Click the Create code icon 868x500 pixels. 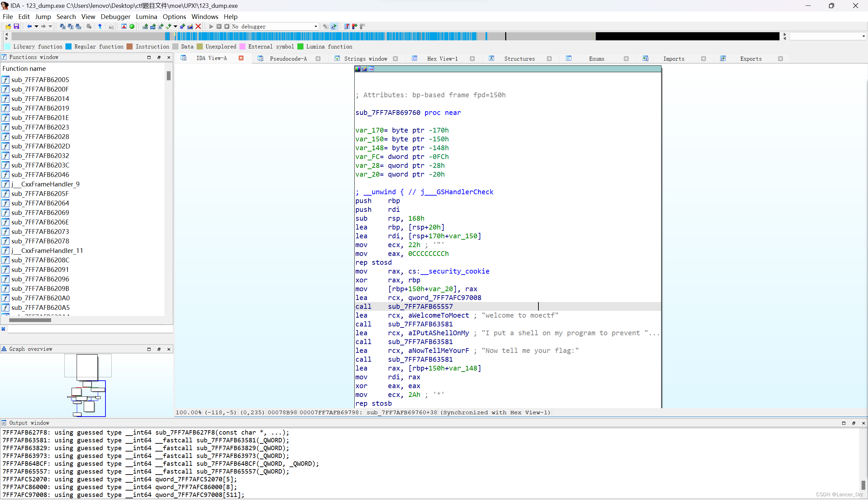[145, 26]
